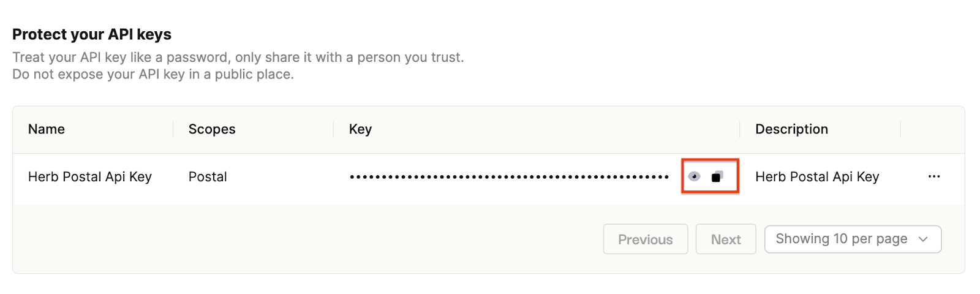
Task: Click the divider before the Description column
Action: pyautogui.click(x=740, y=129)
